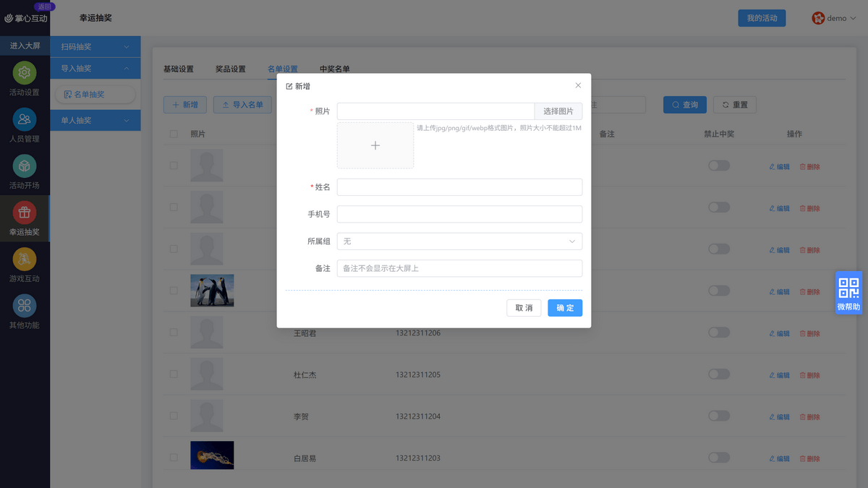Image resolution: width=868 pixels, height=488 pixels.
Task: Focus the 备注 input field
Action: 459,268
